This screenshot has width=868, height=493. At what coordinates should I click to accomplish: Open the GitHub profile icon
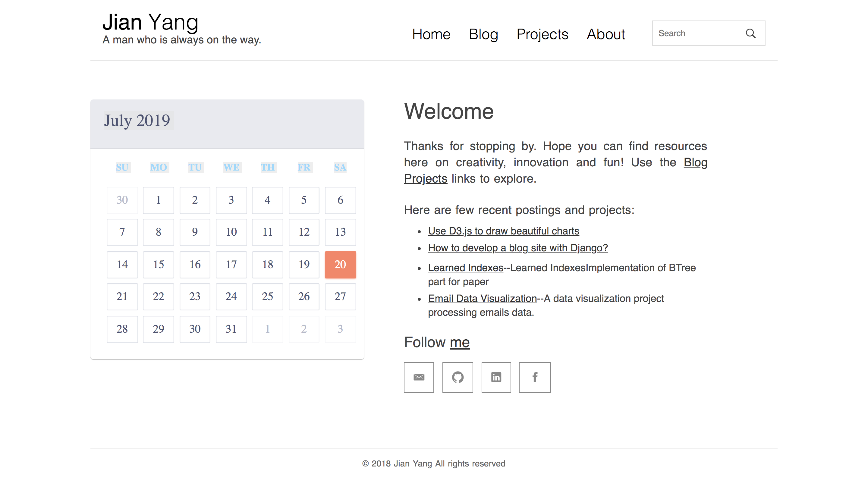[x=458, y=377]
